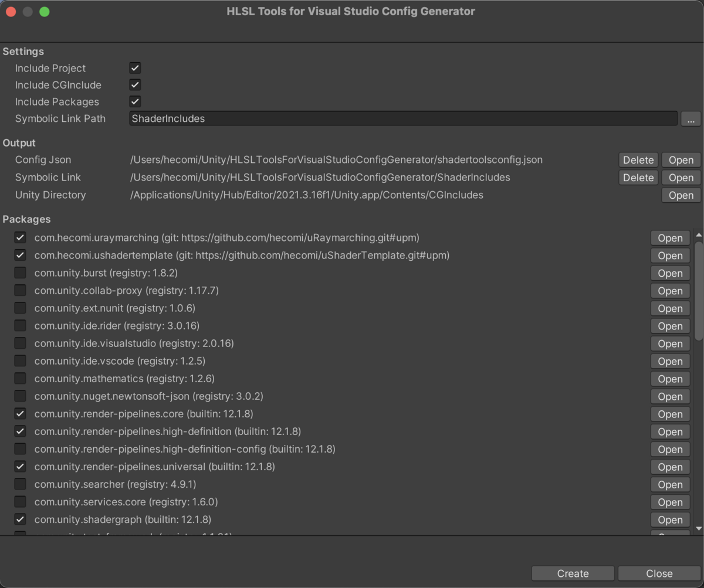Click the Packages section header
The width and height of the screenshot is (704, 588).
(26, 219)
